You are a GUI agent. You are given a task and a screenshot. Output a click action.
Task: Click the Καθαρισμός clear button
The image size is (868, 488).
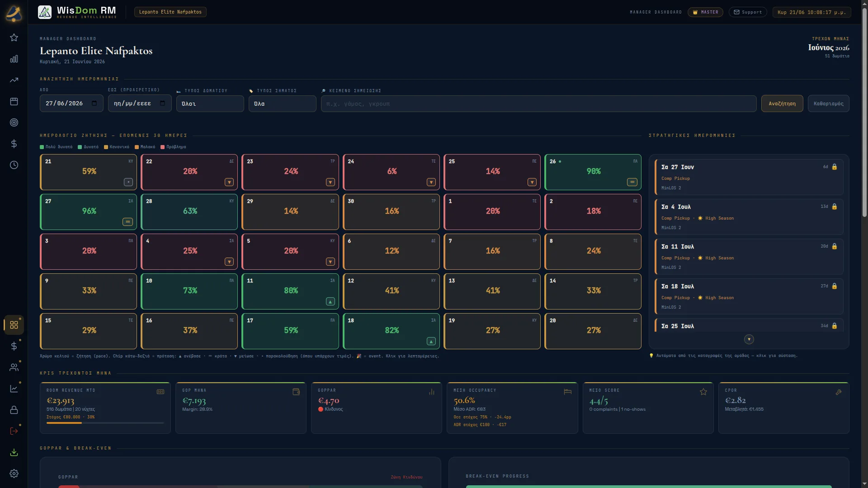(x=828, y=103)
